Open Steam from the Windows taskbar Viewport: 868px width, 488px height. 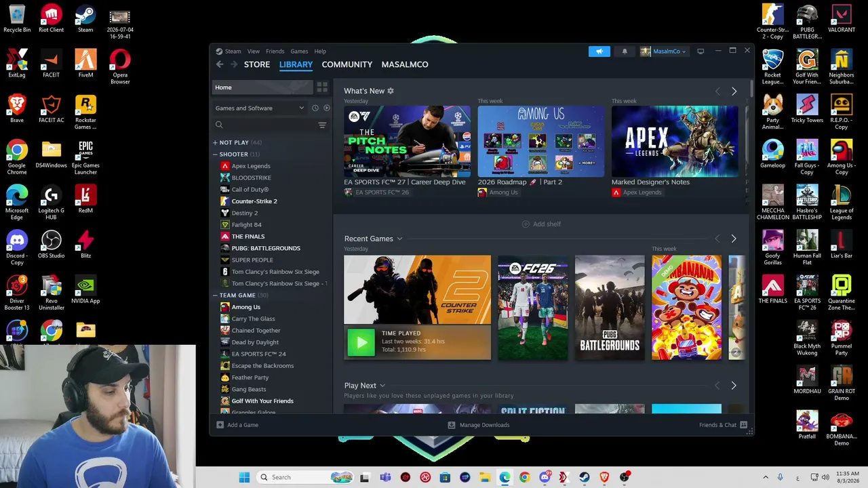pyautogui.click(x=584, y=477)
